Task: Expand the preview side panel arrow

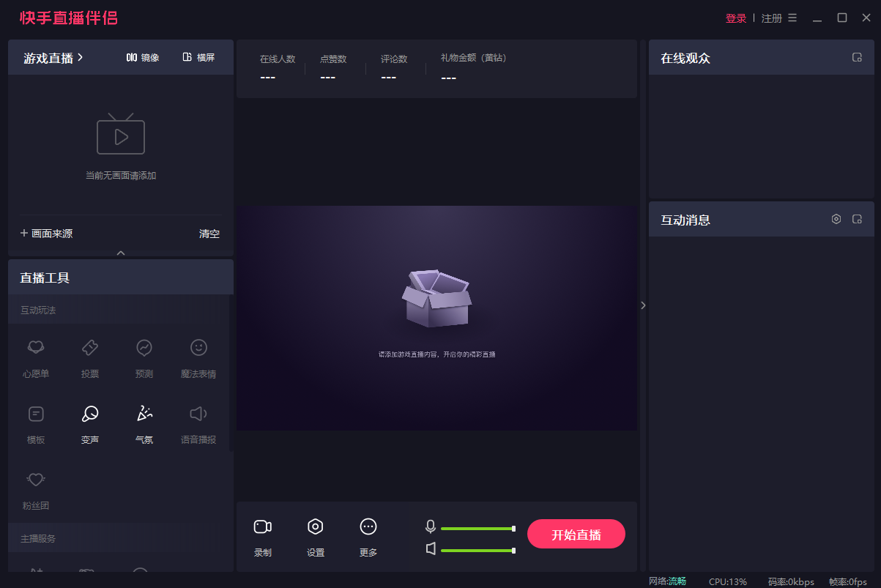Action: click(x=642, y=305)
